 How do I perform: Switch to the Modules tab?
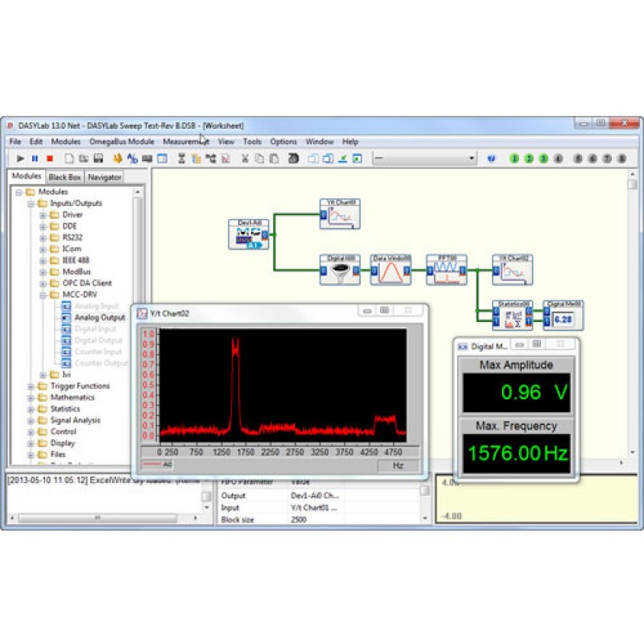27,176
